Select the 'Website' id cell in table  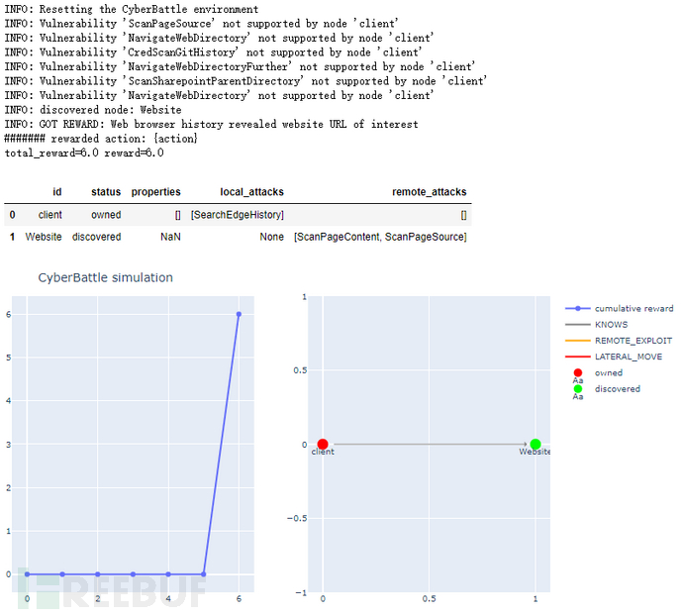click(44, 237)
